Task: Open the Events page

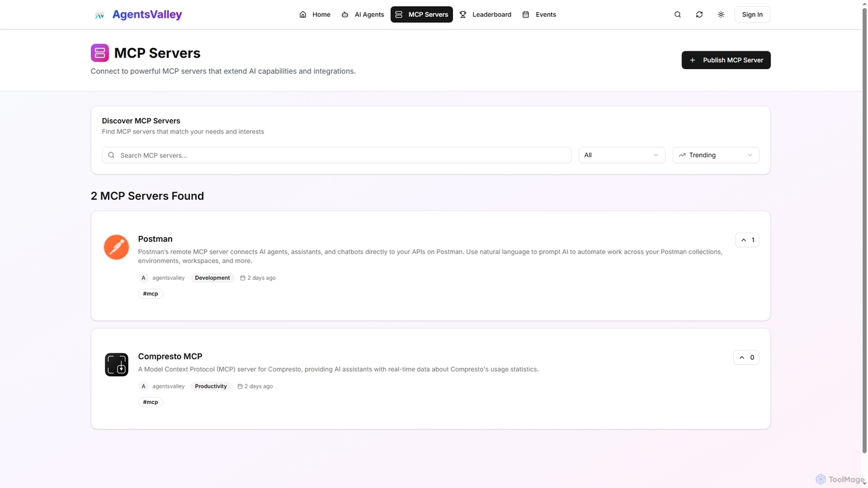Action: (539, 14)
